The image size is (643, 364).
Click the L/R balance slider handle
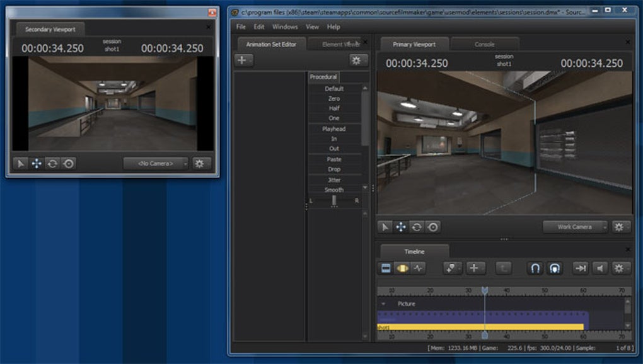click(333, 200)
